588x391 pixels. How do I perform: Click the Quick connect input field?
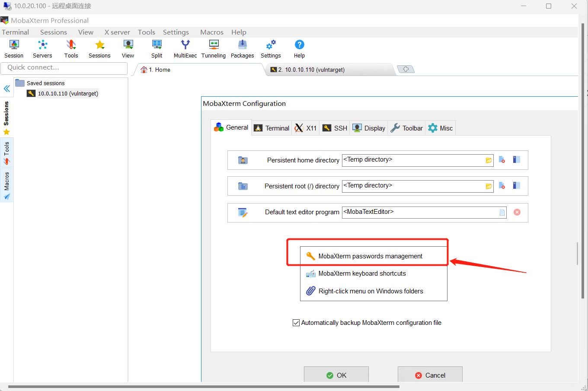tap(64, 68)
